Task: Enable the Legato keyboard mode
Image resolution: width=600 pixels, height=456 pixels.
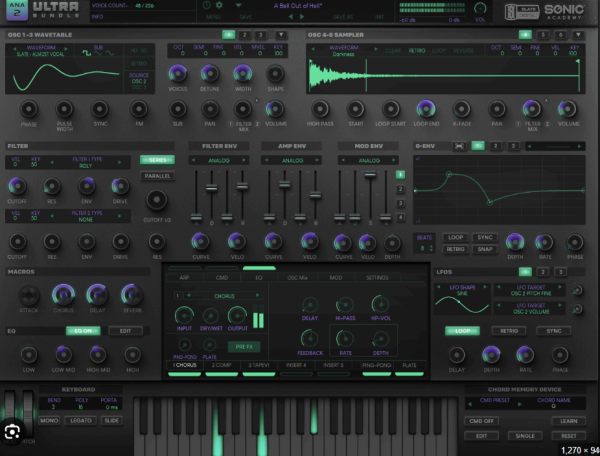Action: click(x=78, y=423)
